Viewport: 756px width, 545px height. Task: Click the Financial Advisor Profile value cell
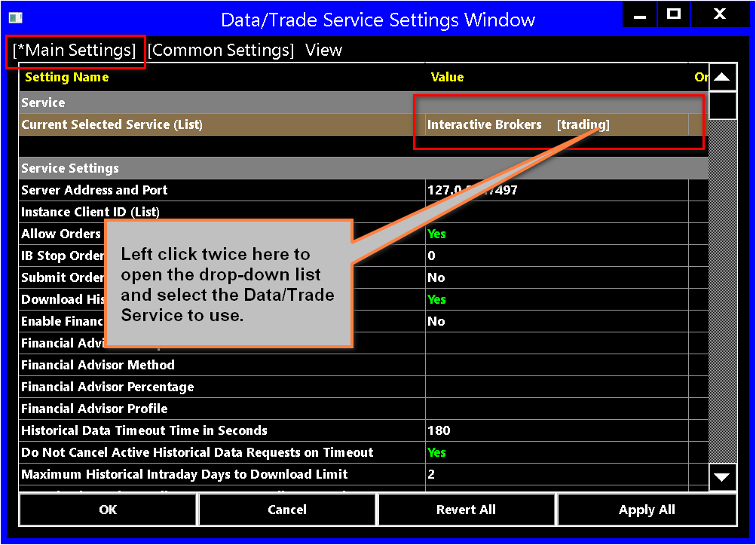(x=556, y=409)
